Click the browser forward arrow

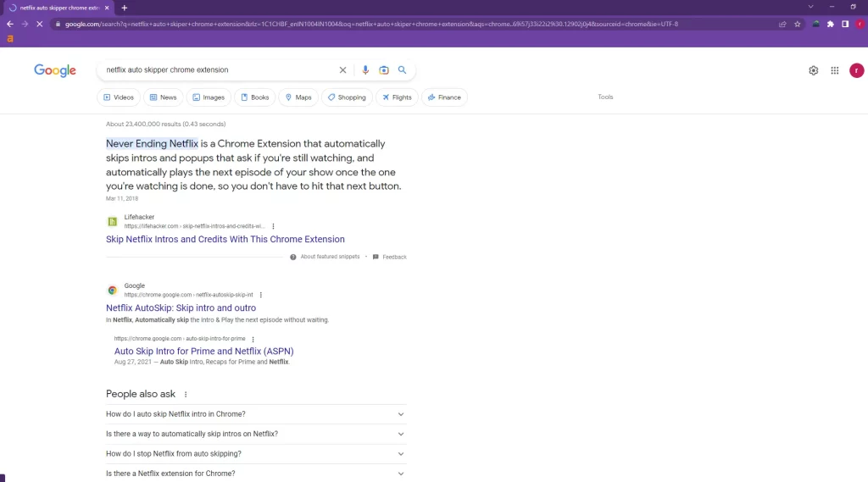pos(25,24)
